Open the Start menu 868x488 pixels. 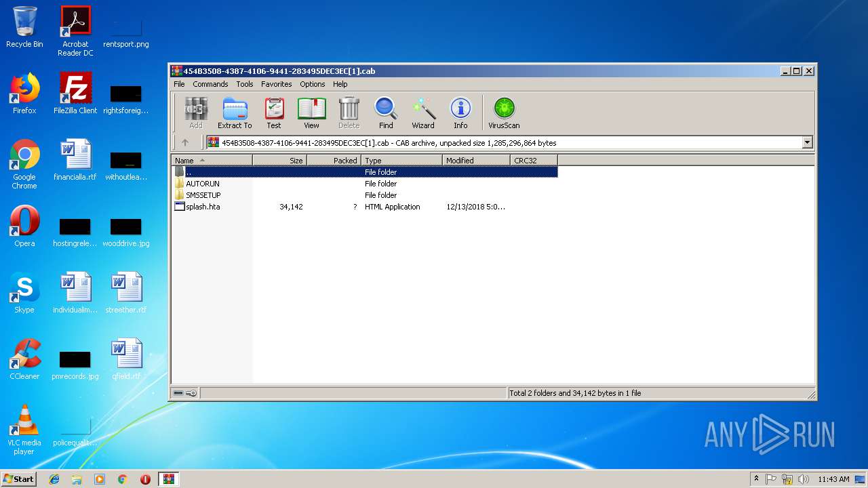[x=19, y=479]
